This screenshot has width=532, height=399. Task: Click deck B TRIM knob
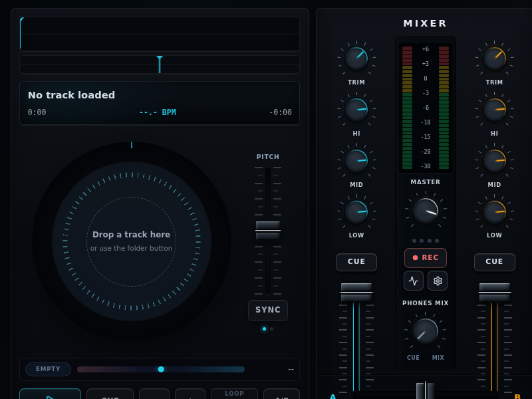tap(494, 59)
